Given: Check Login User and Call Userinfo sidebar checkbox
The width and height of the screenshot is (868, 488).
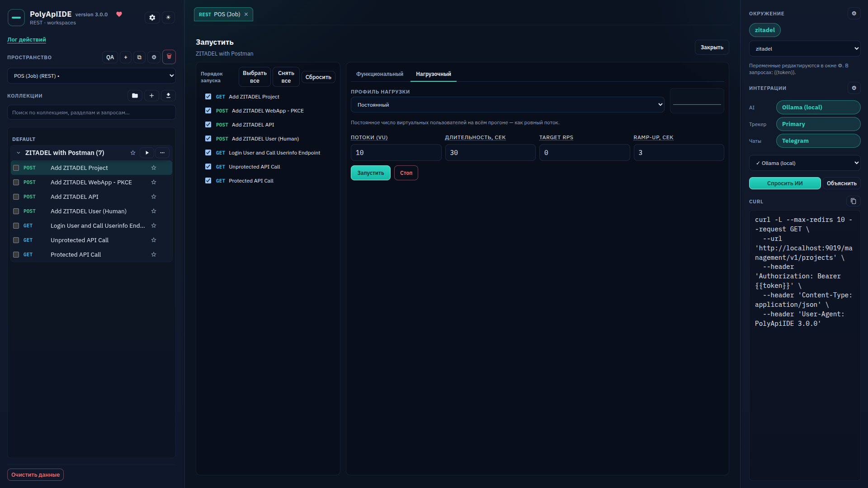Looking at the screenshot, I should click(x=16, y=225).
